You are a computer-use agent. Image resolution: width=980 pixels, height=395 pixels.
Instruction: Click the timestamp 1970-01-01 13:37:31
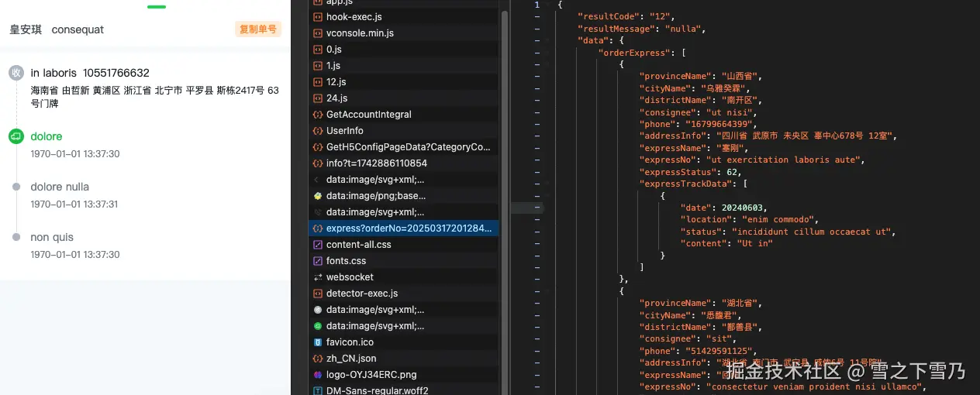pyautogui.click(x=74, y=204)
